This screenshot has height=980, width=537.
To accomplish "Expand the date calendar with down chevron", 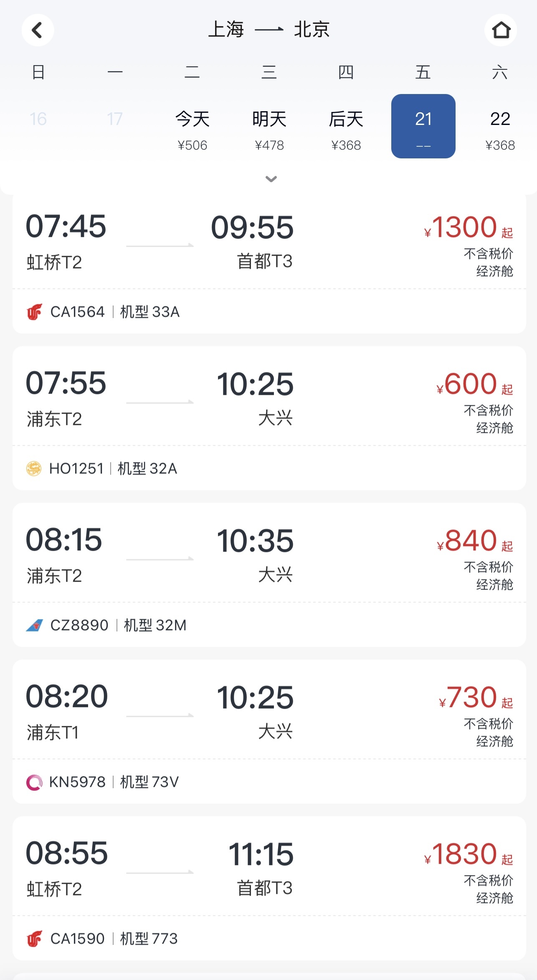I will click(271, 179).
